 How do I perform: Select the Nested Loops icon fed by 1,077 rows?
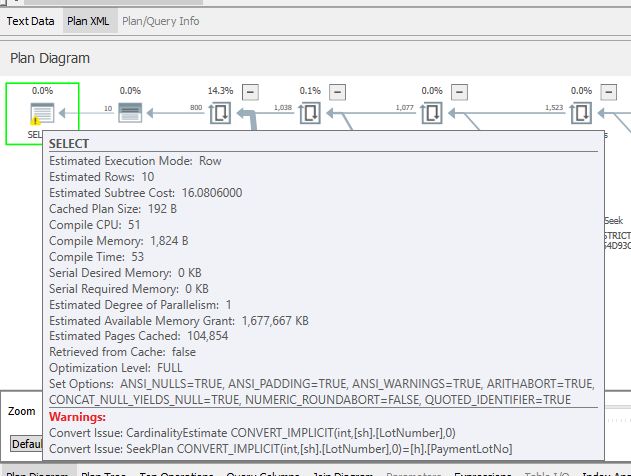432,113
